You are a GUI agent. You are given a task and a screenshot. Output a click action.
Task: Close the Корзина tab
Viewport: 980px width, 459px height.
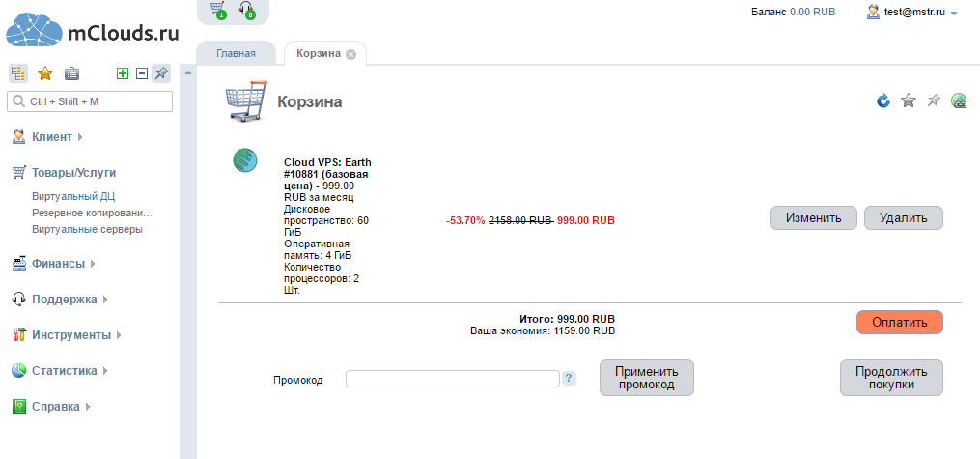pyautogui.click(x=350, y=54)
